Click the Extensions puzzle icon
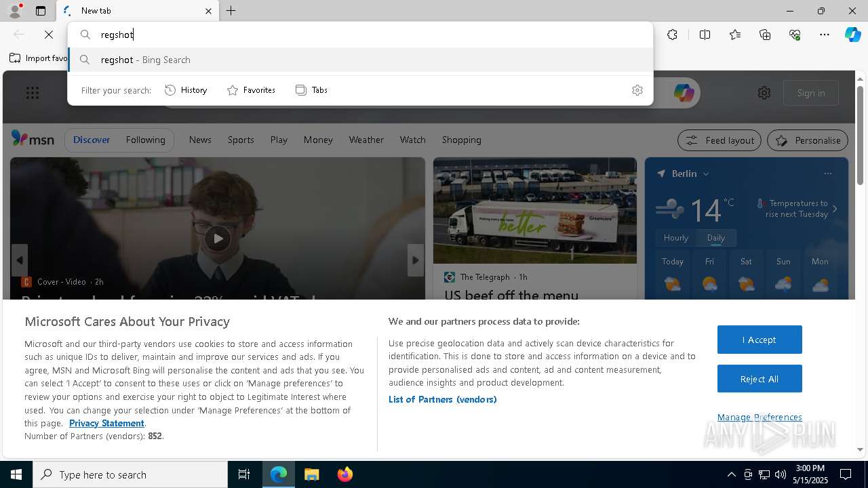Image resolution: width=868 pixels, height=488 pixels. click(x=672, y=35)
